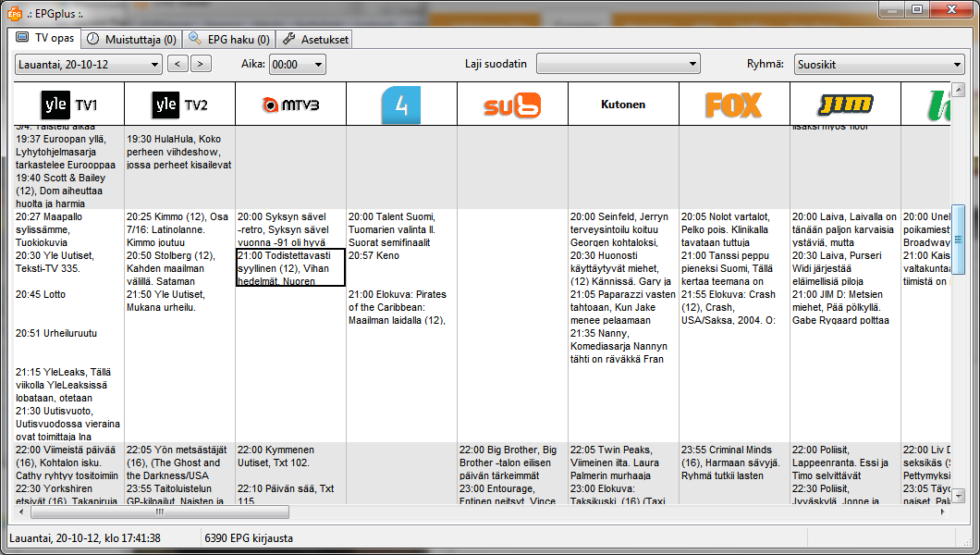The image size is (980, 555).
Task: Select 21:00 Elokuva: Pirates of the Caribbean
Action: (401, 307)
